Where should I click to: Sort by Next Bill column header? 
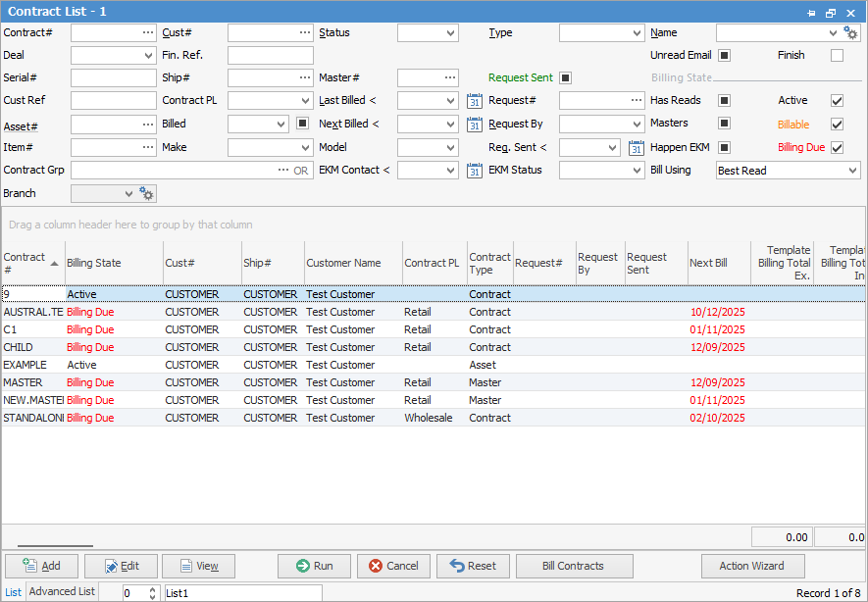(x=719, y=264)
